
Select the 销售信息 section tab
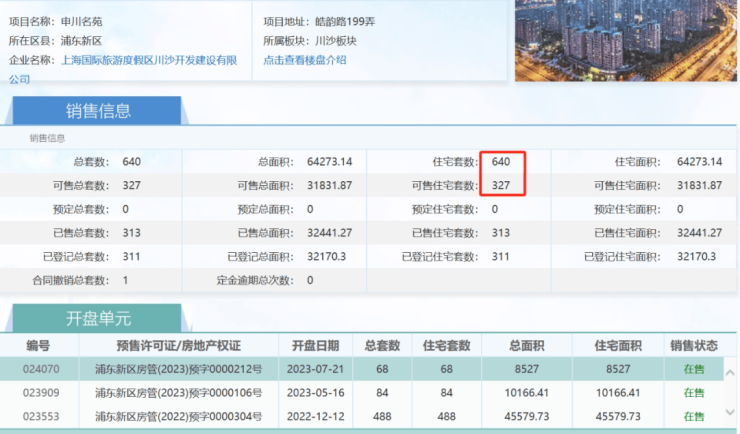[x=98, y=111]
